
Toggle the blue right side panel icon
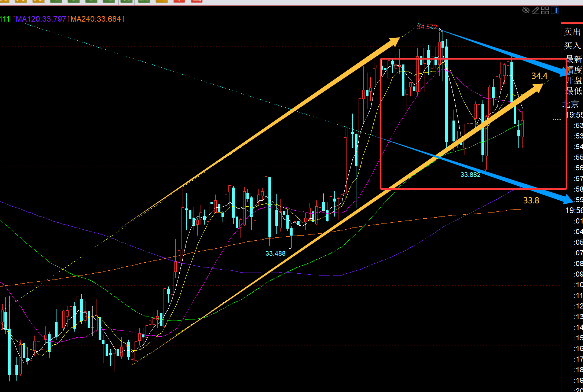(554, 10)
